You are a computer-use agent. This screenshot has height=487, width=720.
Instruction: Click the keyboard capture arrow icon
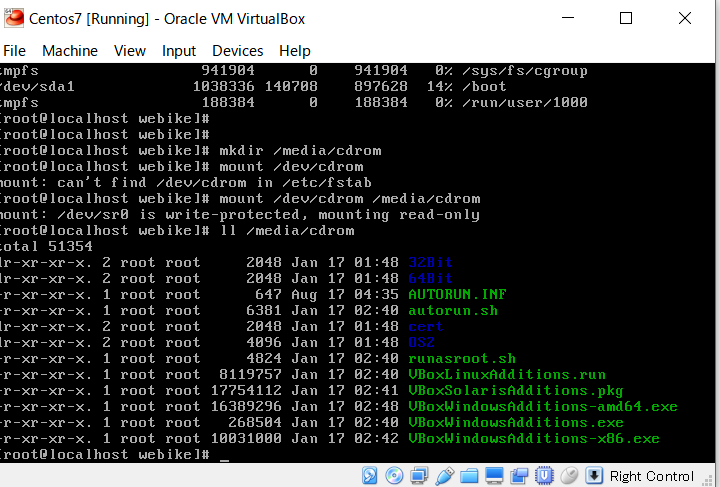593,476
